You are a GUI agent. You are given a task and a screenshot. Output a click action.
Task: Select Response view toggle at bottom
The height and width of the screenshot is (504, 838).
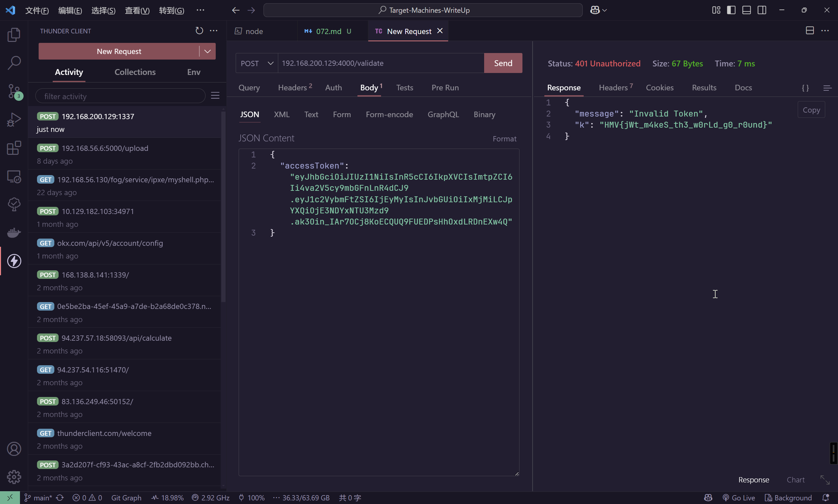click(x=754, y=480)
